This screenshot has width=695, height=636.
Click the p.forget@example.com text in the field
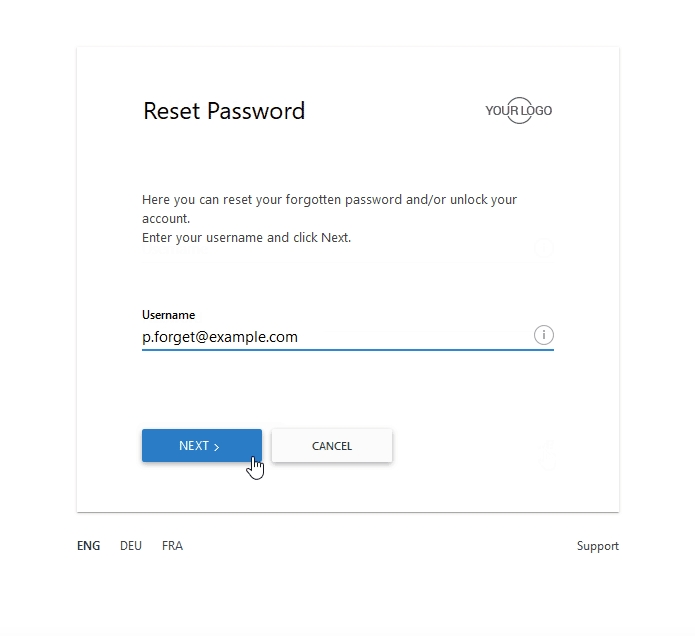point(220,337)
